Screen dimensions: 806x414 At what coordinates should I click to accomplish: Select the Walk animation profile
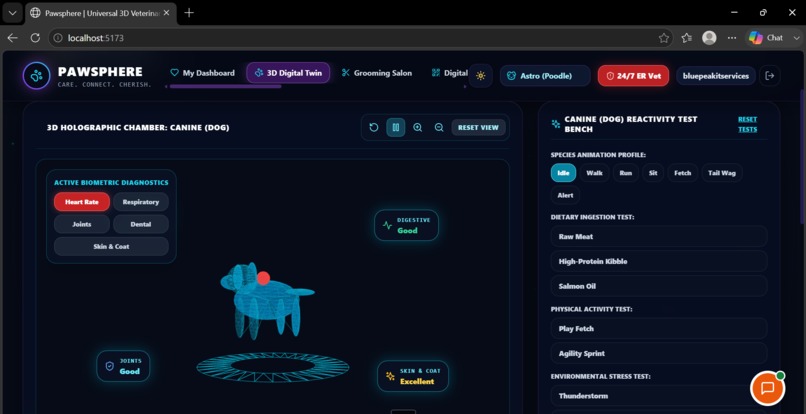pos(594,173)
